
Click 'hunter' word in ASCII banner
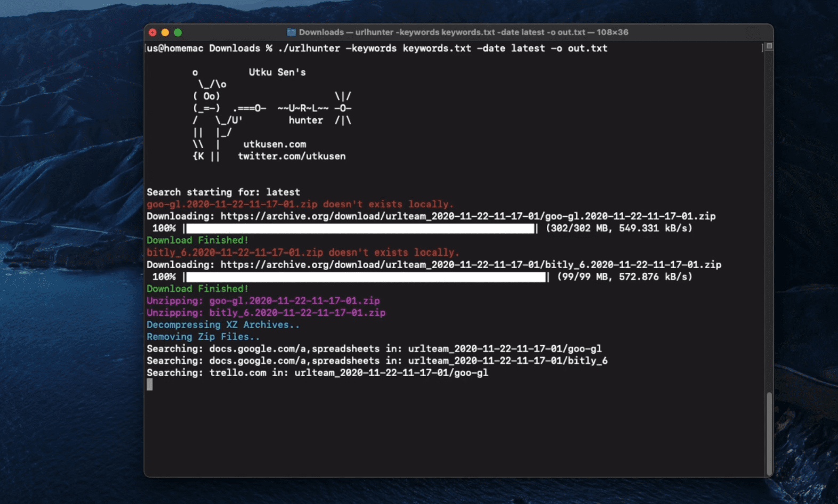[x=306, y=120]
